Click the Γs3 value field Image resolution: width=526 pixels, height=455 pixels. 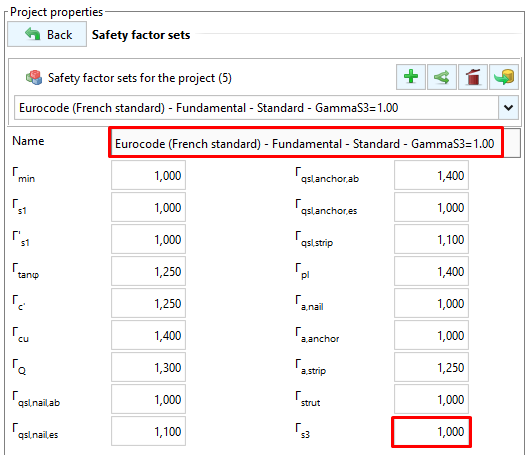coord(431,432)
